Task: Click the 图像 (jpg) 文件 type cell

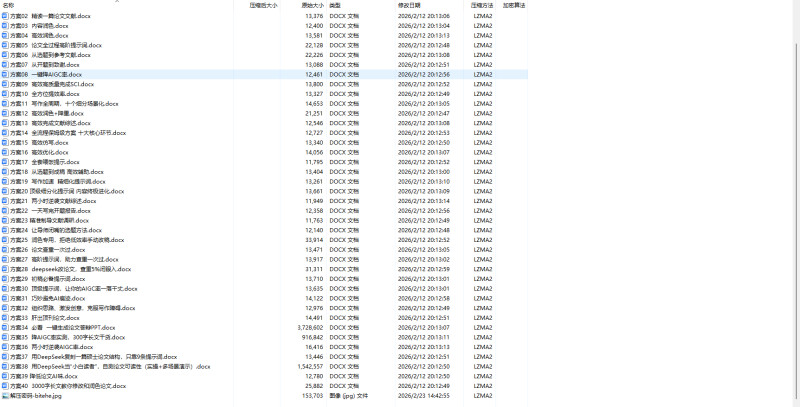Action: (x=348, y=396)
